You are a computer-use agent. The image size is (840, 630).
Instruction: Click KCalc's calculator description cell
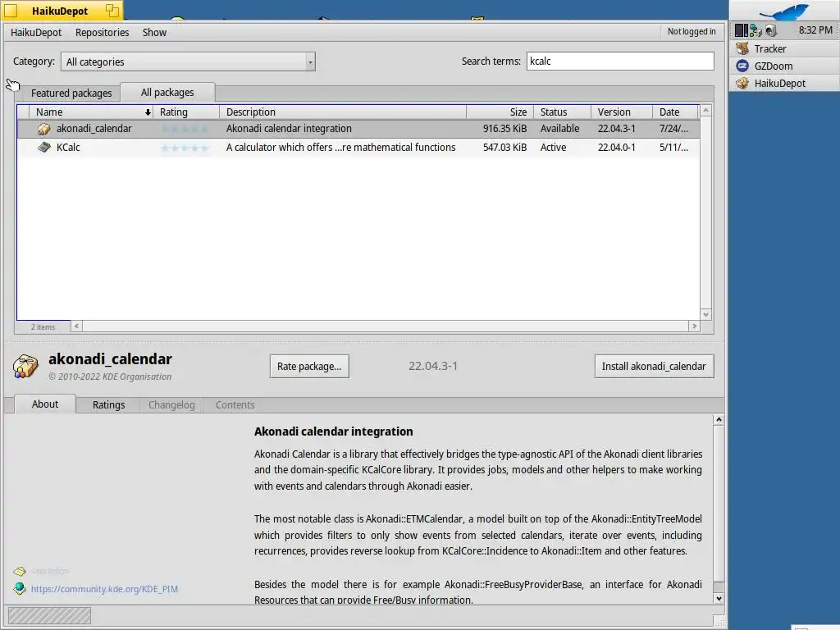click(x=340, y=148)
